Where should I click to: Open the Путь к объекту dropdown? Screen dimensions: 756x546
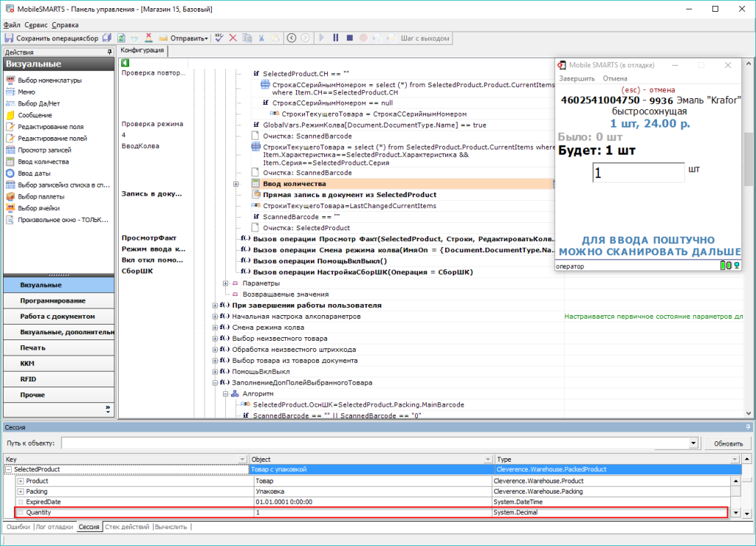pyautogui.click(x=693, y=443)
